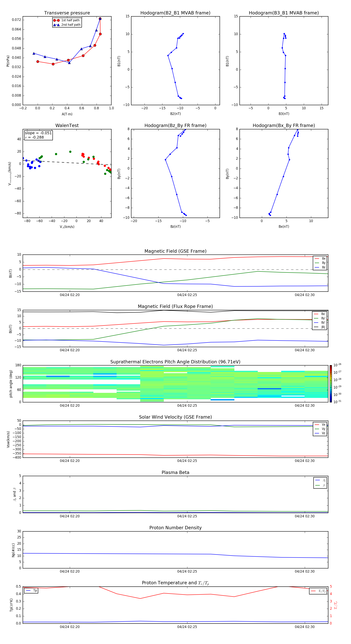
Task: Click the 'A(T·m)' x-axis label
Action: tap(67, 114)
